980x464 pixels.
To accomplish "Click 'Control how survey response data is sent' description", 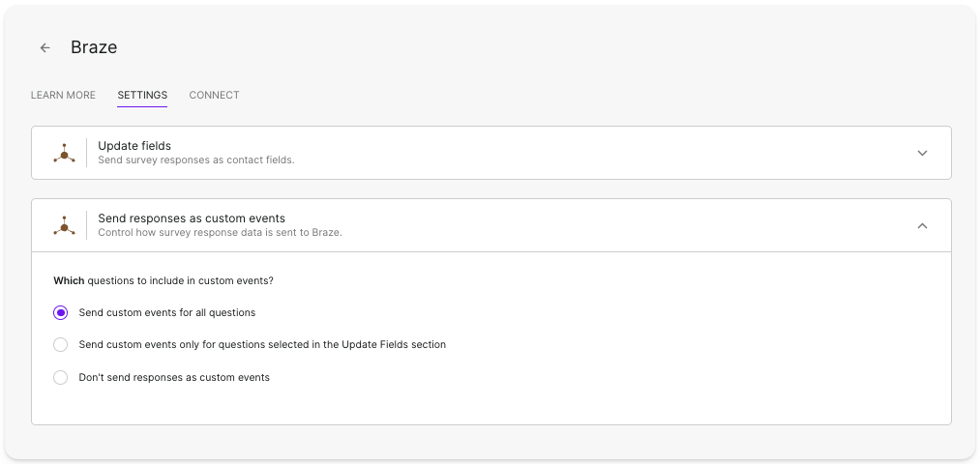I will [x=220, y=232].
